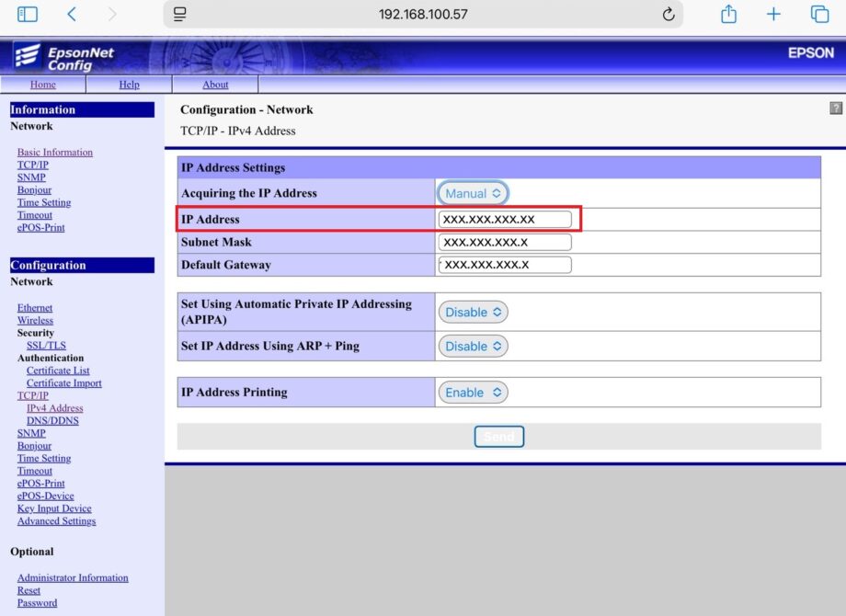This screenshot has height=616, width=846.
Task: Click the IP Address input field
Action: tap(505, 219)
